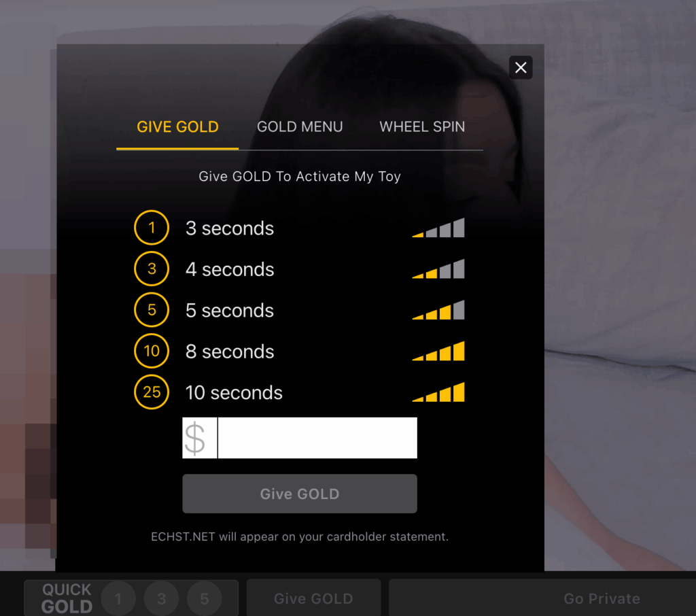The image size is (696, 616).
Task: Click intensity bars for 8 seconds
Action: pyautogui.click(x=438, y=351)
